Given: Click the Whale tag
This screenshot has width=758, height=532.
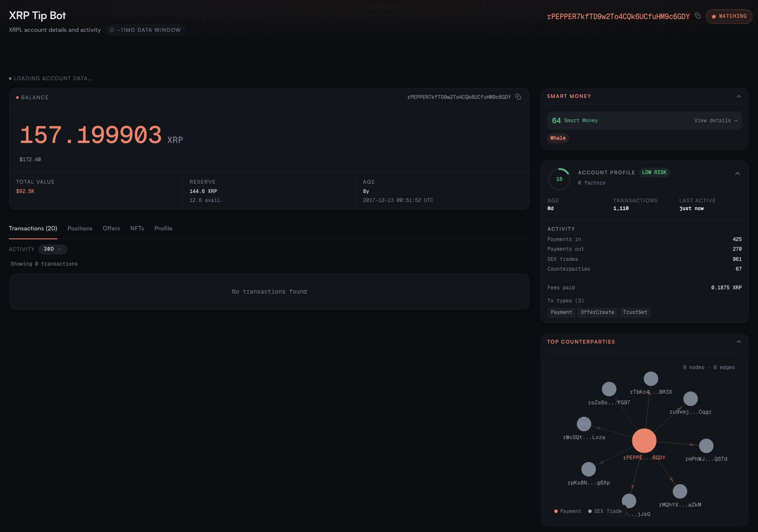Looking at the screenshot, I should [x=558, y=138].
